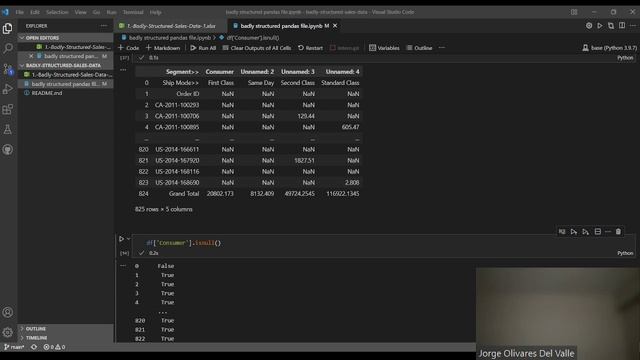Screen dimensions: 640x360
Task: Run the df['Consumer'].isnull() cell
Action: coord(121,239)
